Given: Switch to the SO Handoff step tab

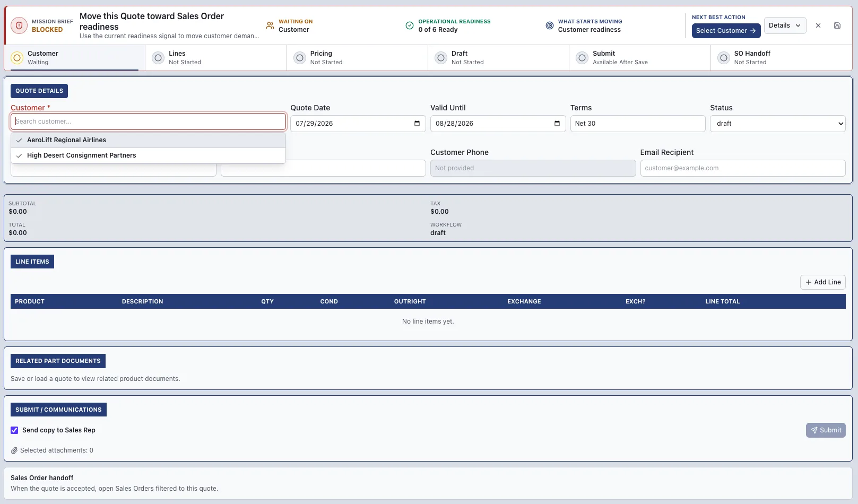Looking at the screenshot, I should pos(781,58).
